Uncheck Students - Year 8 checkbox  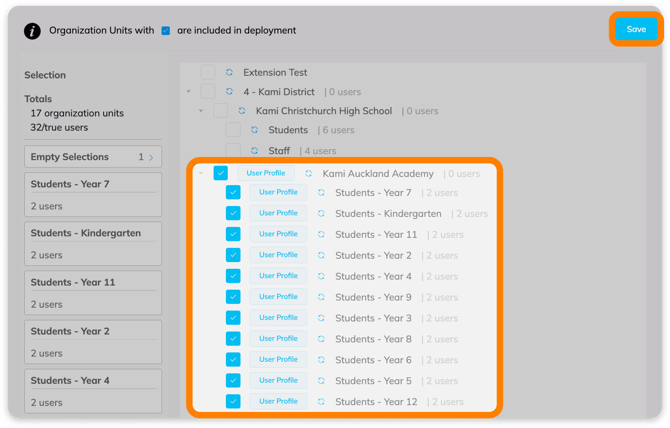(233, 339)
